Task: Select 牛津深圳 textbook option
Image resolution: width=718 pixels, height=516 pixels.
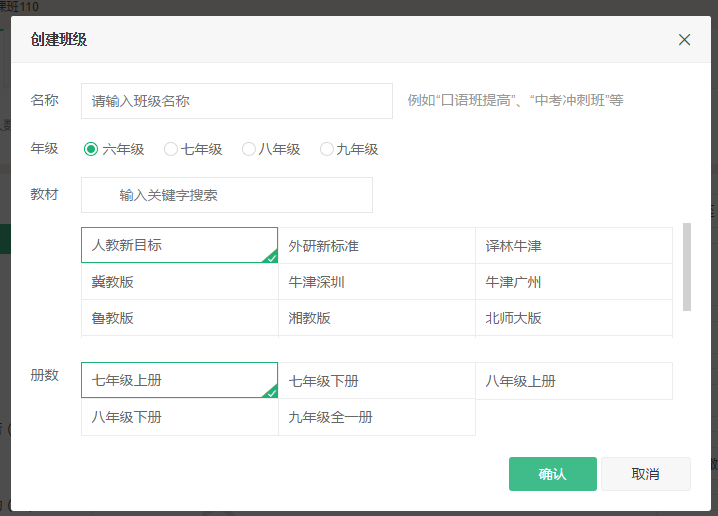Action: tap(376, 282)
